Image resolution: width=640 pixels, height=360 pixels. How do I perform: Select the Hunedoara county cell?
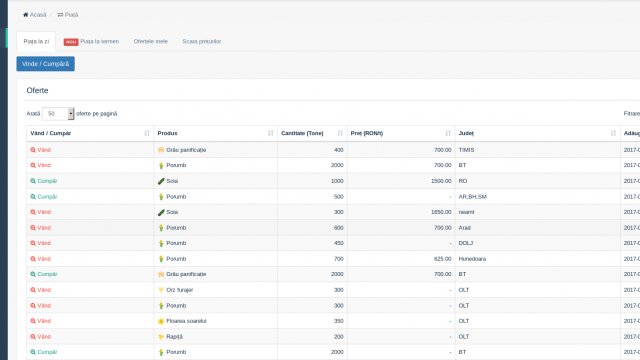pyautogui.click(x=538, y=259)
